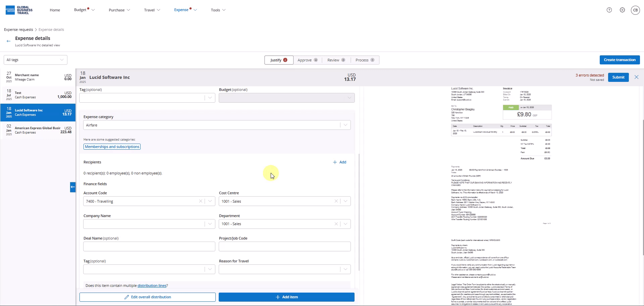Switch to the Justify tab
The image size is (644, 306).
point(279,60)
